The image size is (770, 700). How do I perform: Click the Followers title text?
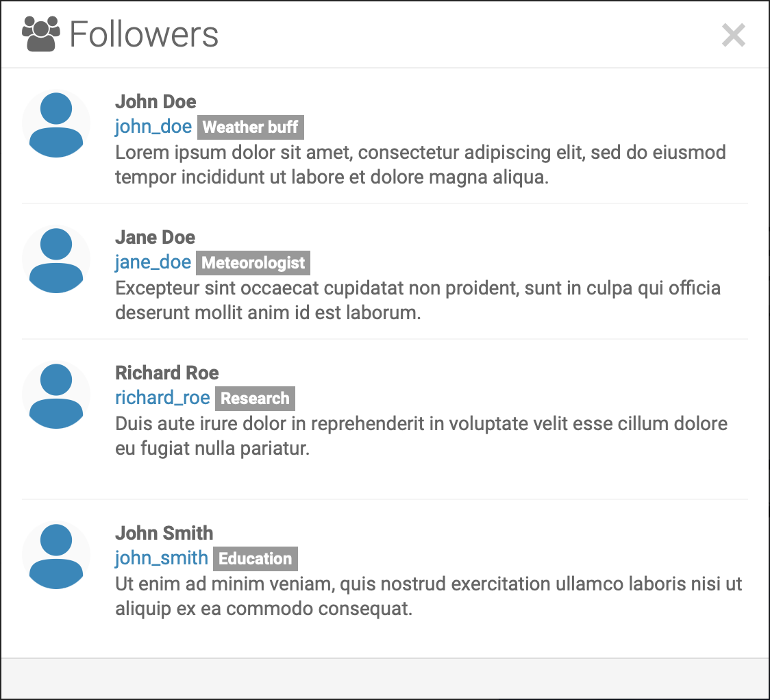click(144, 34)
